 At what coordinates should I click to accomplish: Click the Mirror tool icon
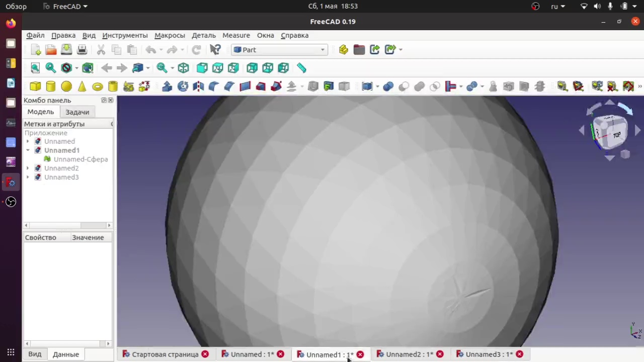[198, 86]
